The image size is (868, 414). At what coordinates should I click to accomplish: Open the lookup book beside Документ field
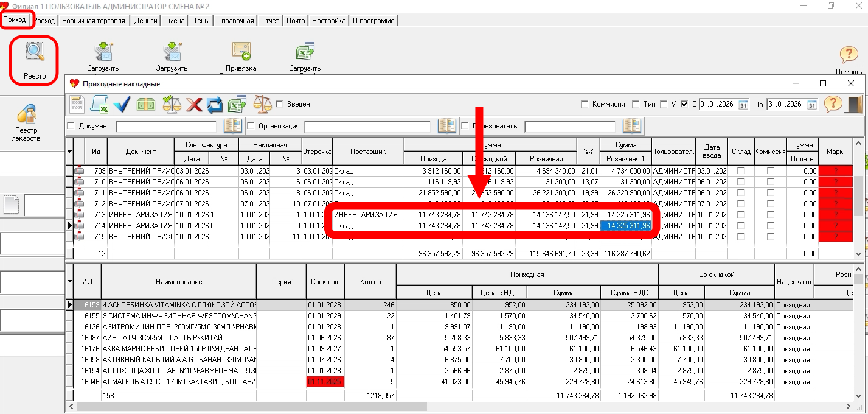pyautogui.click(x=233, y=126)
